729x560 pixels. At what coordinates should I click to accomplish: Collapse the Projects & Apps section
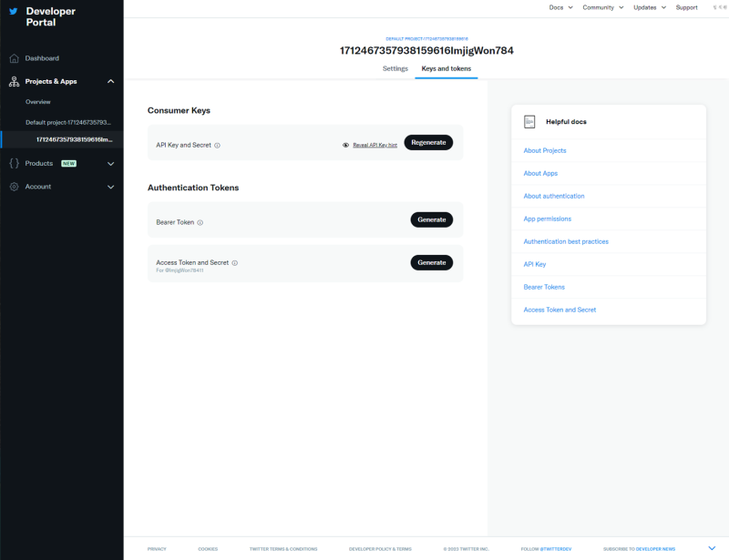(110, 81)
